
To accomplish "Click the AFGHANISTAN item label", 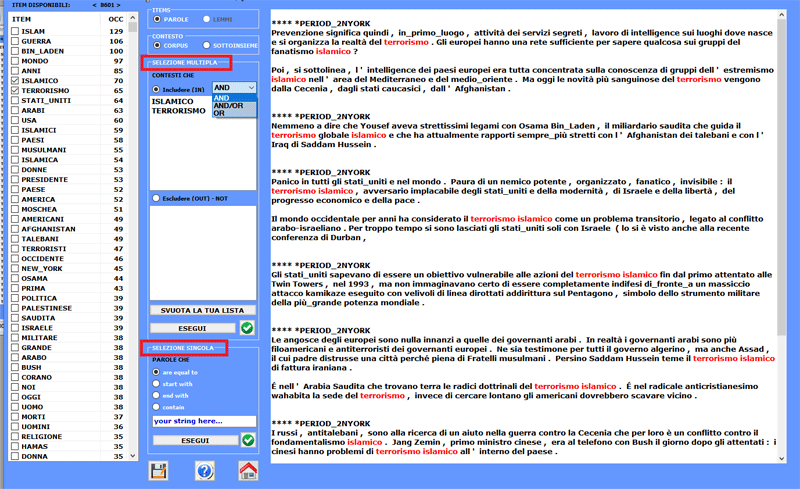I will [x=48, y=229].
